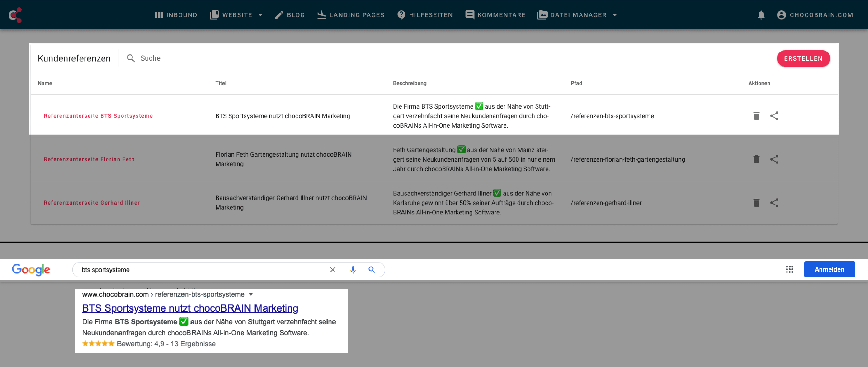This screenshot has width=868, height=367.
Task: Open the Google apps grid
Action: (790, 269)
